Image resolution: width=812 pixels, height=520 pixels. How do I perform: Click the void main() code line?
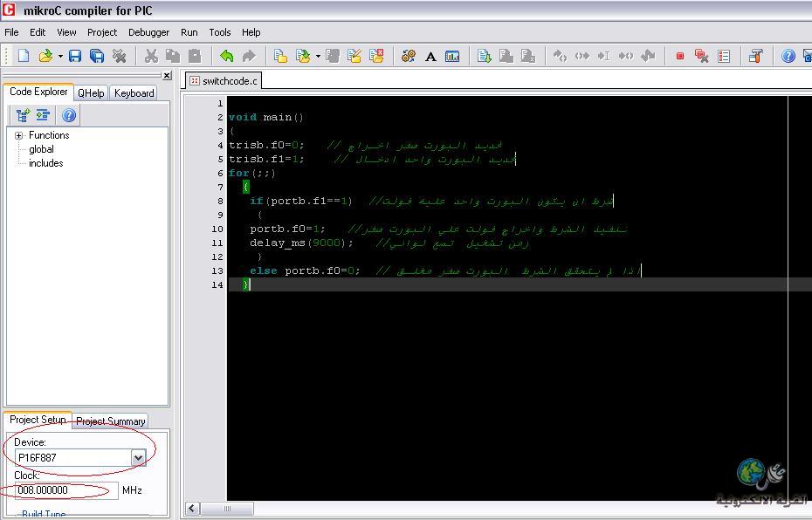coord(266,117)
